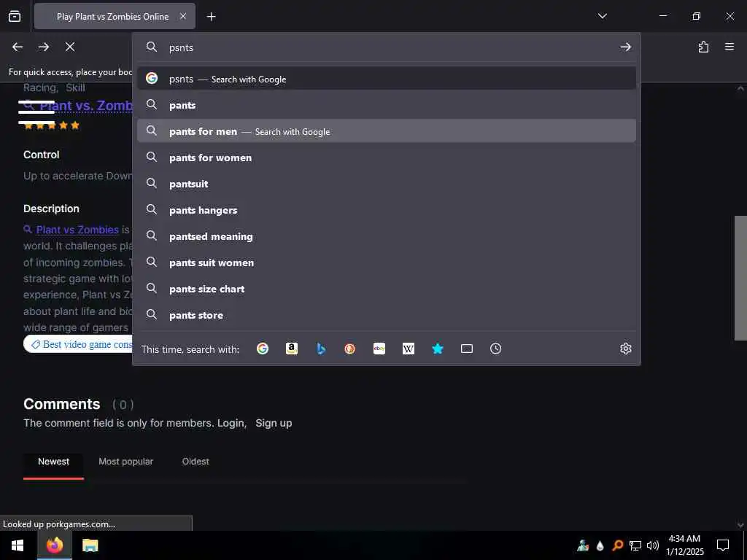Click the Plant vs Zombies link in Description

(x=77, y=230)
